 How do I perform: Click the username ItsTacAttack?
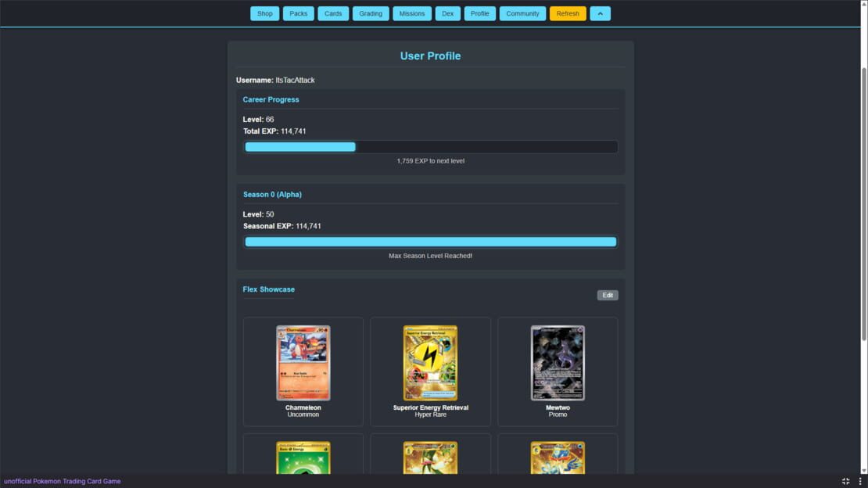pos(295,81)
